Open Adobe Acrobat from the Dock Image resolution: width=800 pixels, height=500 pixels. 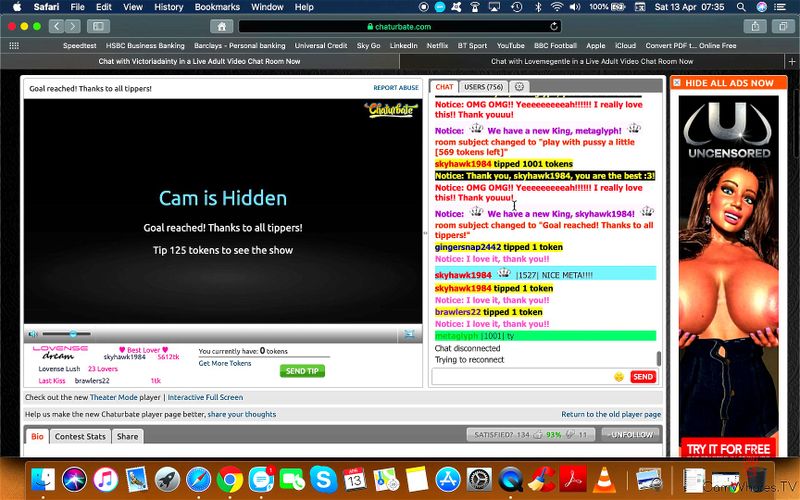point(572,480)
